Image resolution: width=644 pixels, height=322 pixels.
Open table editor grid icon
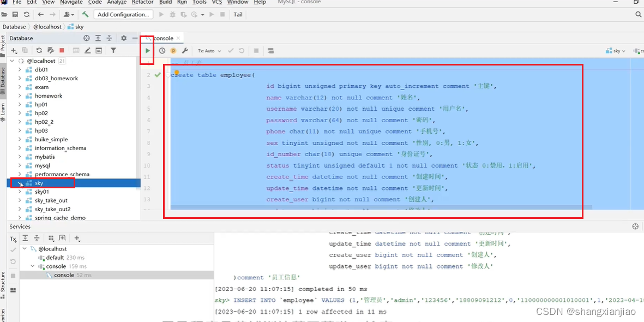76,50
